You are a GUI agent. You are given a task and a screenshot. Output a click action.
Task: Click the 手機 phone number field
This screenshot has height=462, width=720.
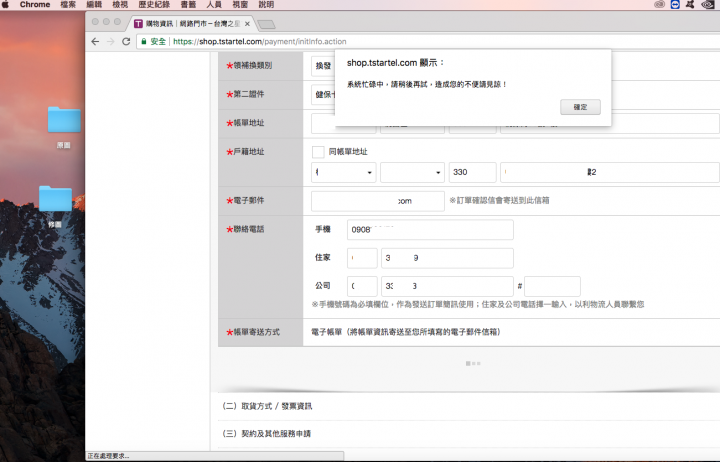click(430, 230)
